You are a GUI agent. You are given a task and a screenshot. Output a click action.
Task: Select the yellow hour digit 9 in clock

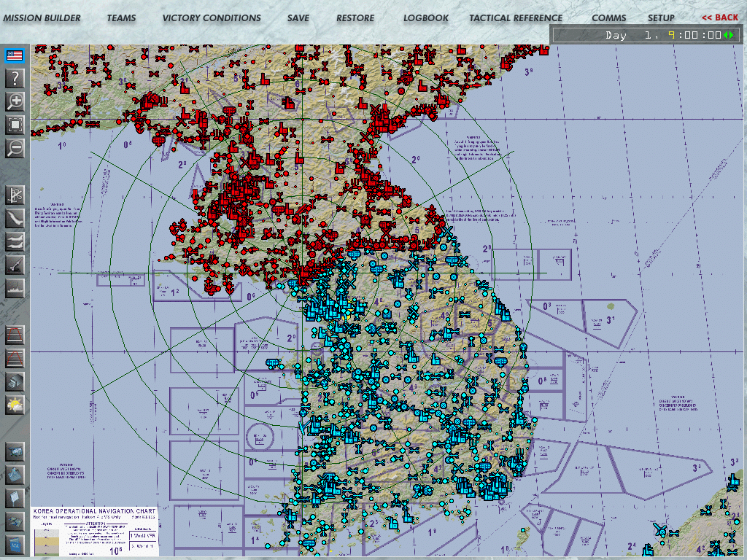click(672, 35)
